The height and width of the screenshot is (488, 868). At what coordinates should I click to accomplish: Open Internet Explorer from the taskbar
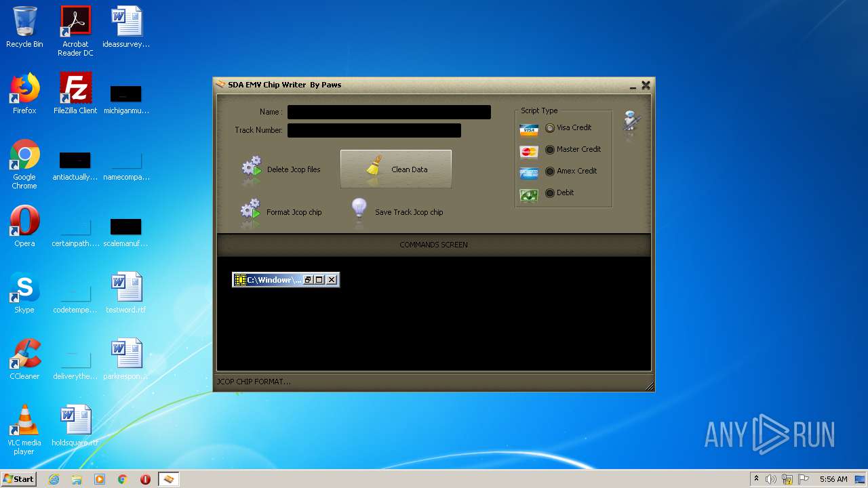tap(54, 479)
